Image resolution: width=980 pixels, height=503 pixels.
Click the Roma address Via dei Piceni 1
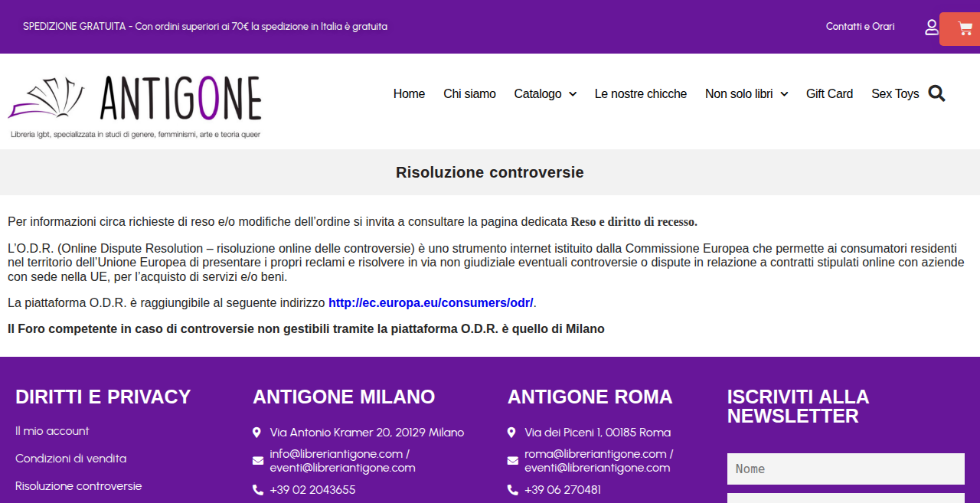(597, 433)
